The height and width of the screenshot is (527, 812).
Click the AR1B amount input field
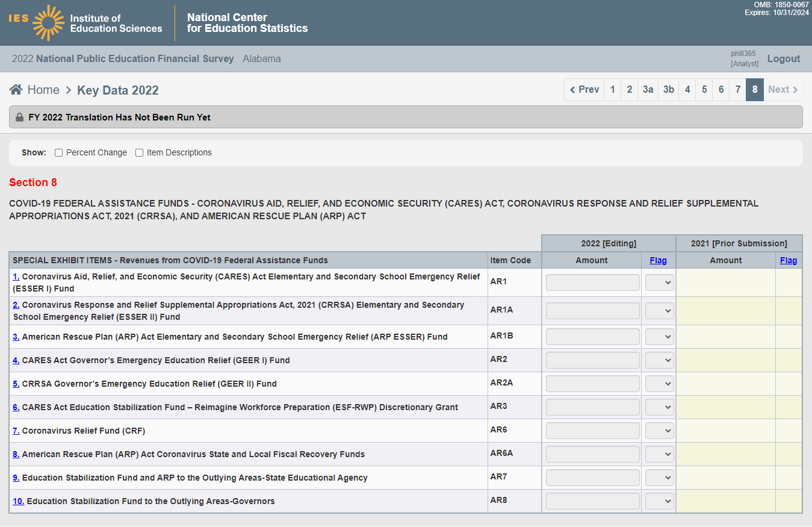(592, 337)
